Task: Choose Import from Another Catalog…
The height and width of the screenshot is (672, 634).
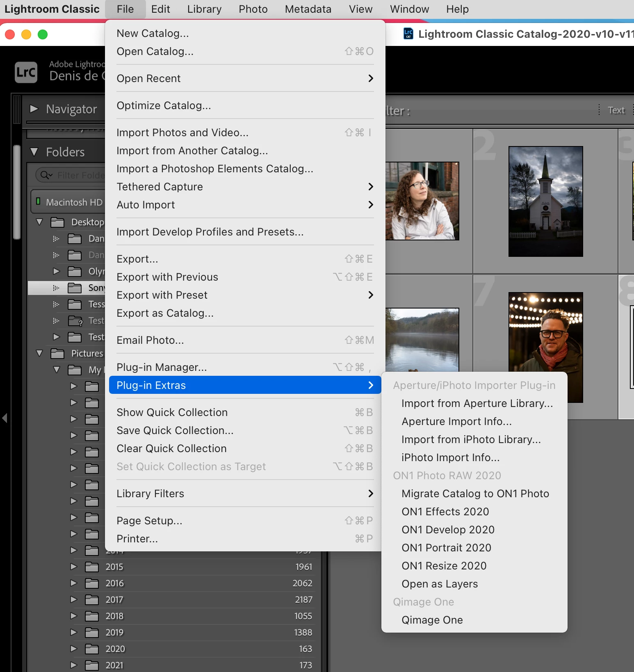Action: [245, 151]
